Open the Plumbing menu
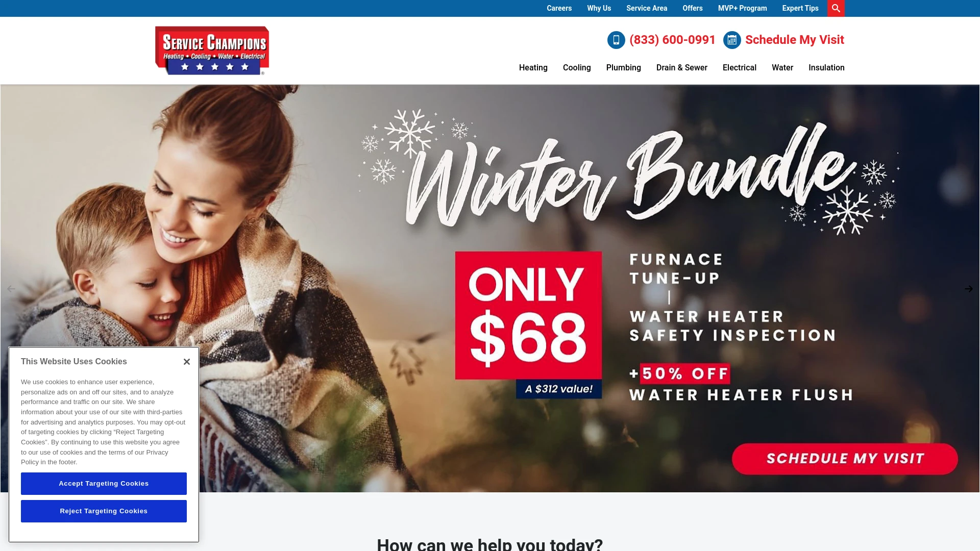The width and height of the screenshot is (980, 551). 623,67
